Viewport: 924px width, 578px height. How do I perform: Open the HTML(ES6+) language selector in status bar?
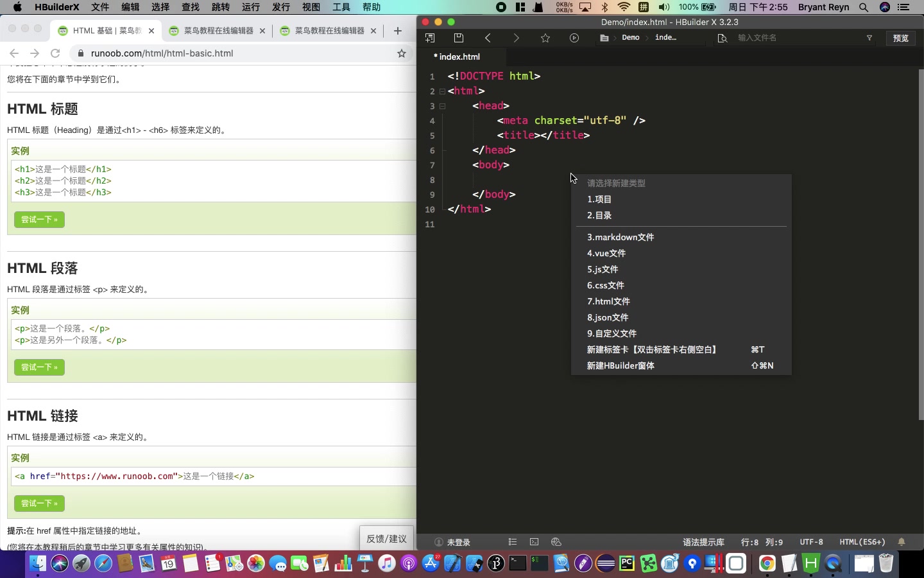[x=862, y=542]
